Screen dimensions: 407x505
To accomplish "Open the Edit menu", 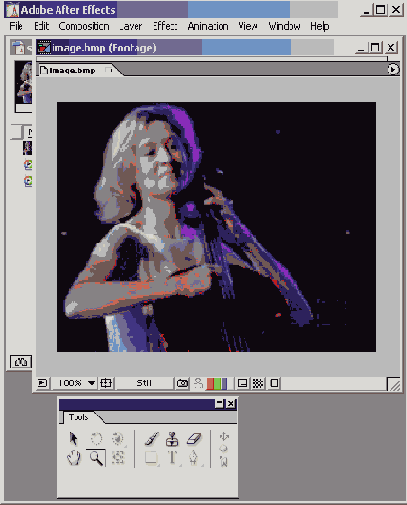I will click(x=41, y=26).
